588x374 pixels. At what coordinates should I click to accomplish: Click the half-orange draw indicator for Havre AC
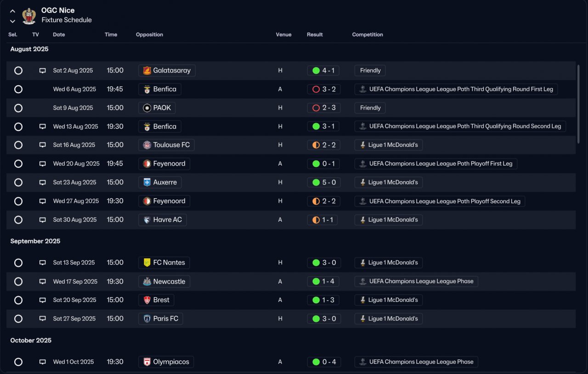pos(316,220)
